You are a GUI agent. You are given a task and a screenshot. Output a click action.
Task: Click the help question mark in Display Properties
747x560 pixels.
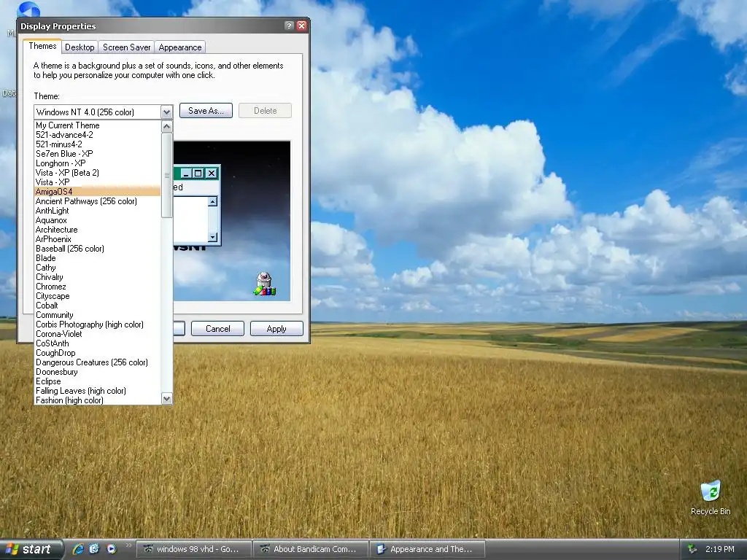[x=289, y=26]
